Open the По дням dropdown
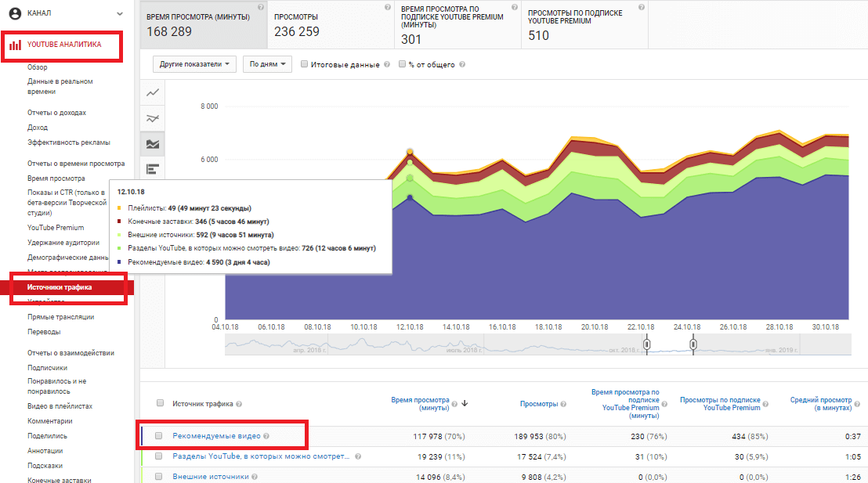The width and height of the screenshot is (868, 483). click(266, 64)
